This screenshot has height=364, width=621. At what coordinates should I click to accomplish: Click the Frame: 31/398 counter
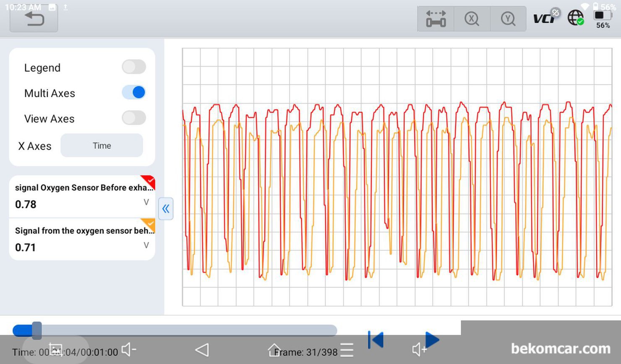click(x=306, y=352)
